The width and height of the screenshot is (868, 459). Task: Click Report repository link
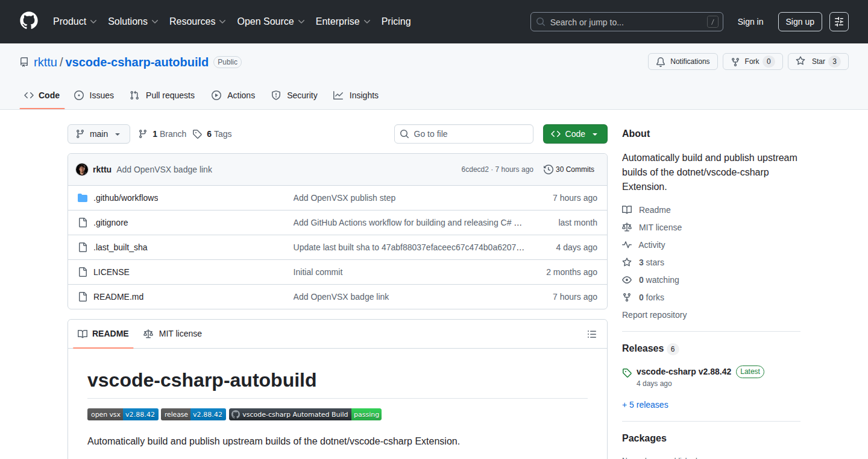coord(654,315)
